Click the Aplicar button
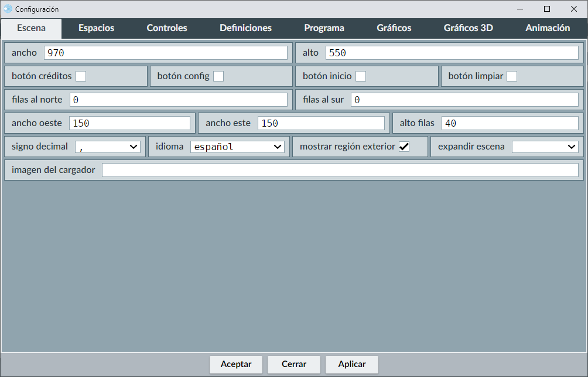The height and width of the screenshot is (377, 588). click(x=352, y=364)
